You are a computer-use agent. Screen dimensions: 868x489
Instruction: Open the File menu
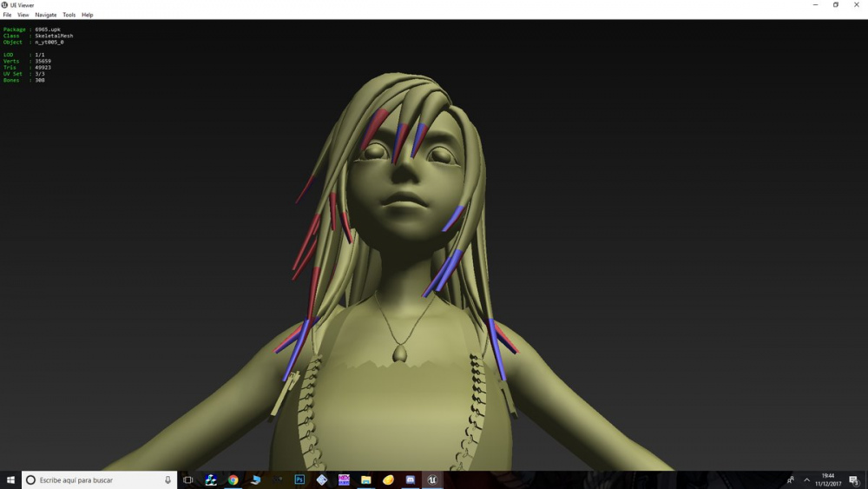7,15
